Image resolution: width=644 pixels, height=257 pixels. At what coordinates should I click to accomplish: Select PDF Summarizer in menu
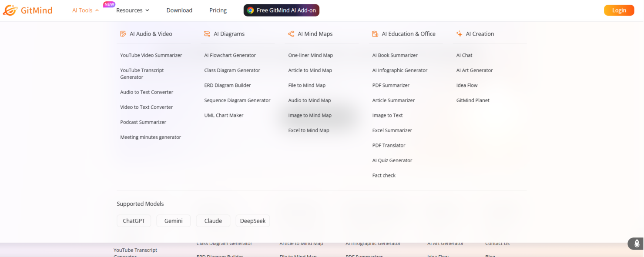point(391,85)
